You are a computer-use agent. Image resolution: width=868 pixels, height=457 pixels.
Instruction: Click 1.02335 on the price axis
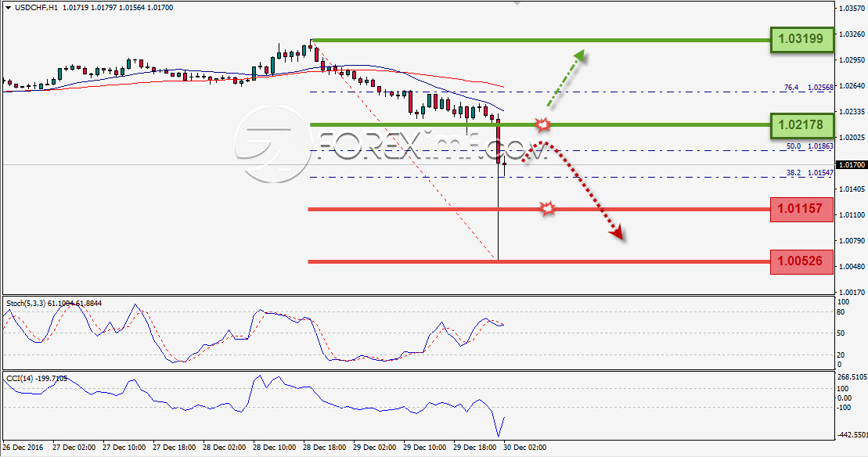[x=852, y=111]
